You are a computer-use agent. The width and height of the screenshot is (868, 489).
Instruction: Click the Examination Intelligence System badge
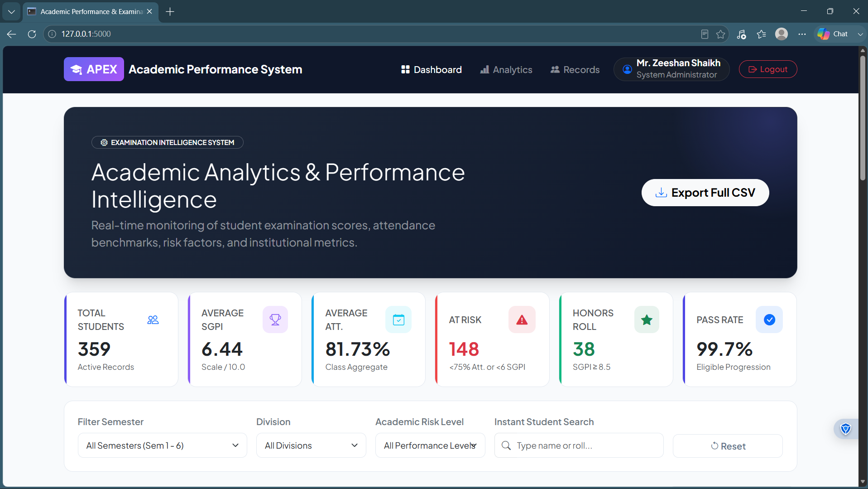pyautogui.click(x=168, y=142)
